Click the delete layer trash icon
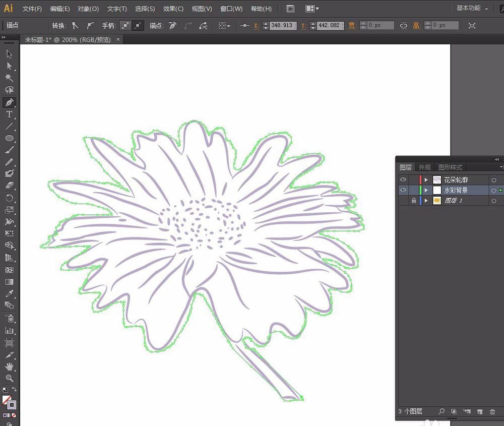The width and height of the screenshot is (504, 426). pyautogui.click(x=492, y=412)
